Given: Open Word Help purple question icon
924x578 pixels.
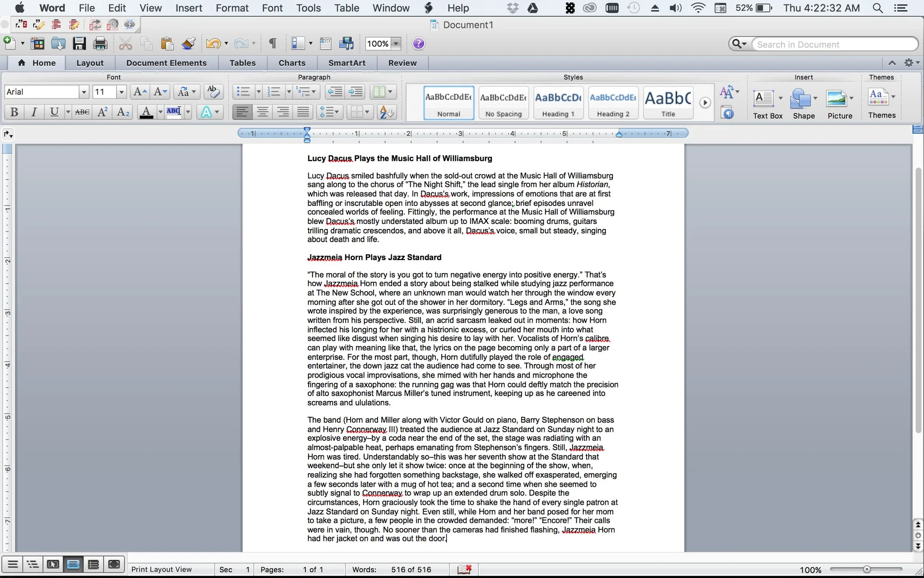Looking at the screenshot, I should click(418, 43).
